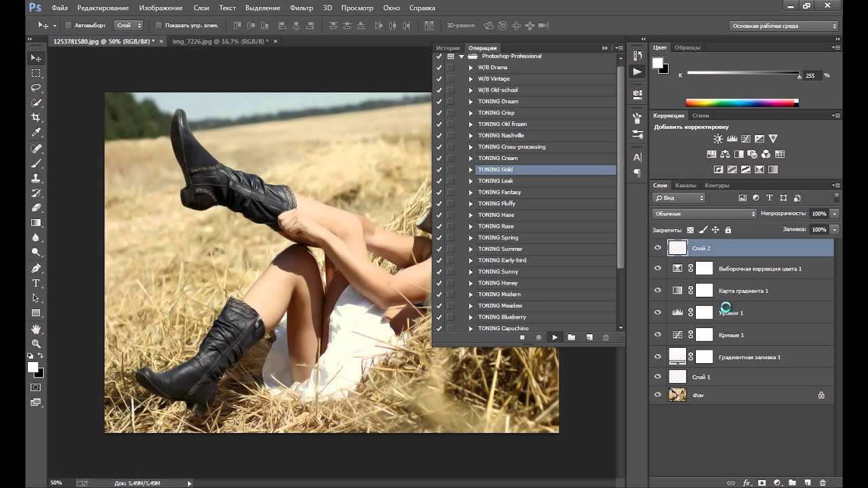Viewport: 868px width, 488px height.
Task: Hide the Градиентная заливка 1 layer
Action: click(657, 357)
